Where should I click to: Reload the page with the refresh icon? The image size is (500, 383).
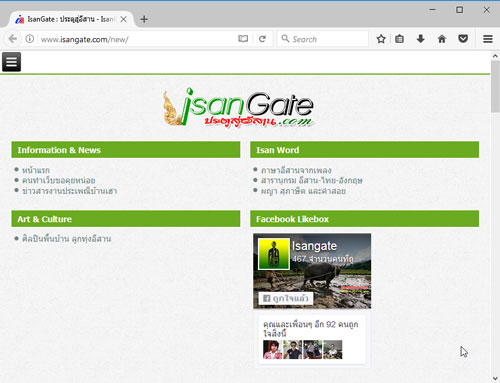[262, 39]
